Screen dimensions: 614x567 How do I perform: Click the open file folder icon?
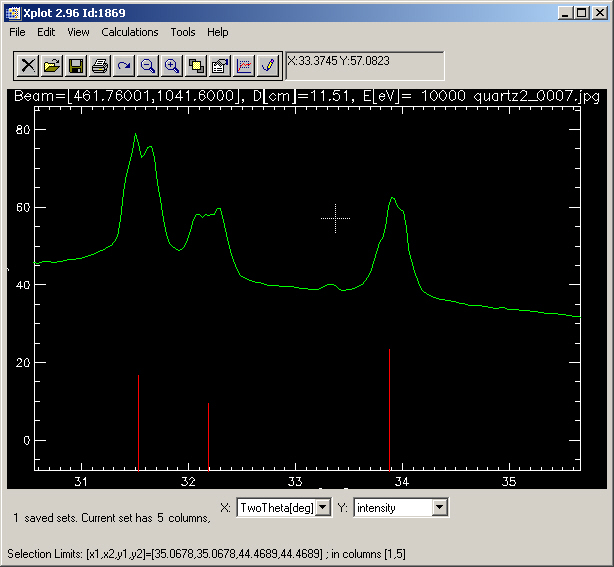52,66
